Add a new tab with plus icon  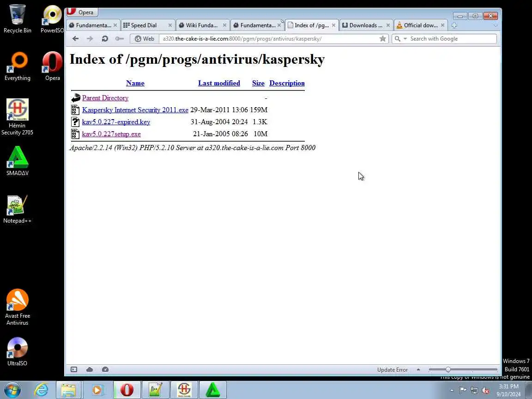[454, 25]
